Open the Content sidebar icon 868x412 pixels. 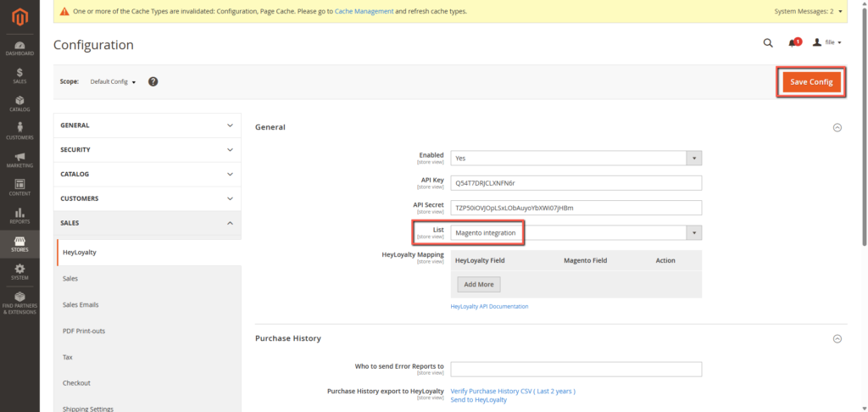click(x=19, y=187)
